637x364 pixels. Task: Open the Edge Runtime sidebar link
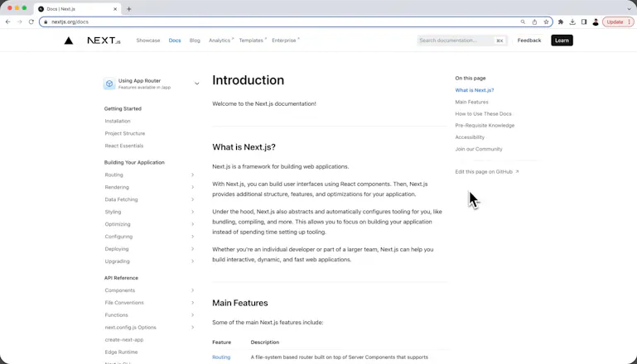click(x=121, y=352)
